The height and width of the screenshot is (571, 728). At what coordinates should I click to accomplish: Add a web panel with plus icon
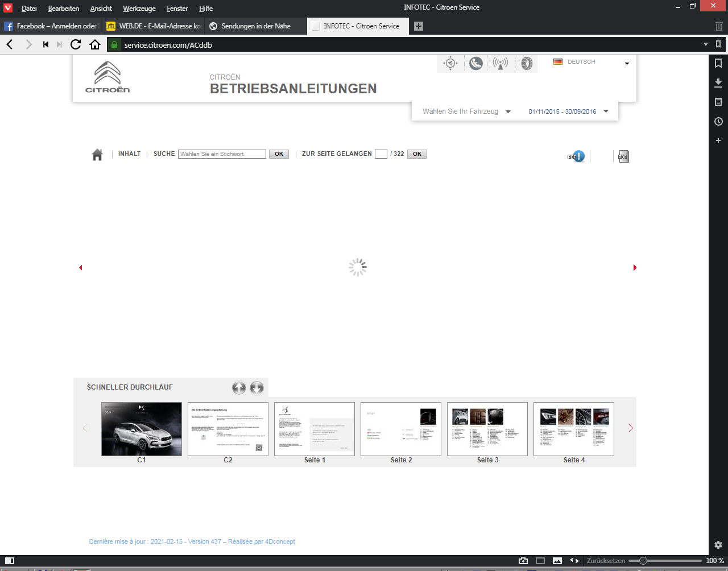pyautogui.click(x=718, y=140)
